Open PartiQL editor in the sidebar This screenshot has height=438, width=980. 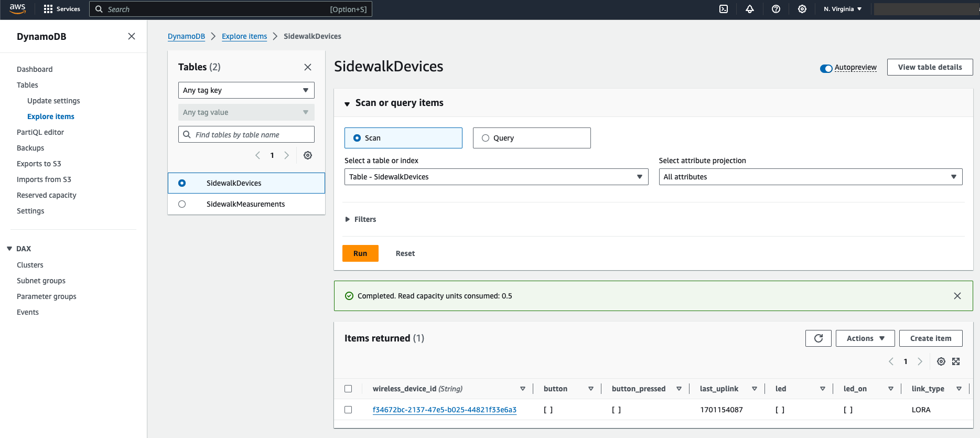point(40,132)
